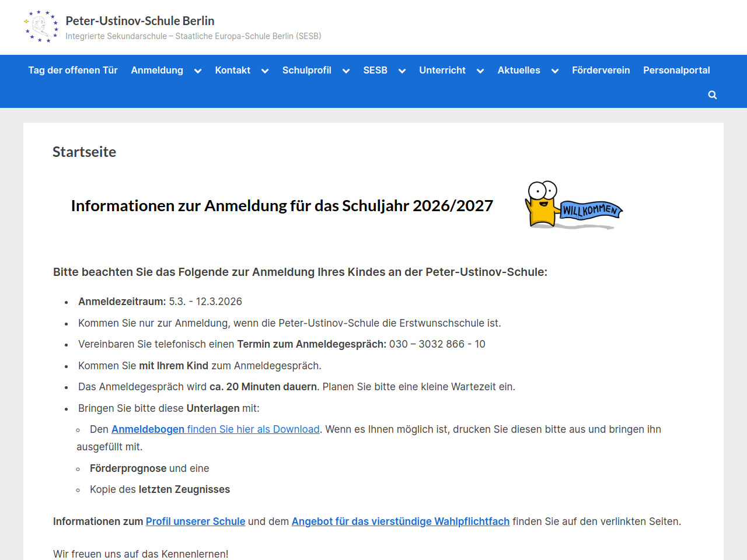Click the Schulprofil menu label
This screenshot has width=747, height=560.
306,70
